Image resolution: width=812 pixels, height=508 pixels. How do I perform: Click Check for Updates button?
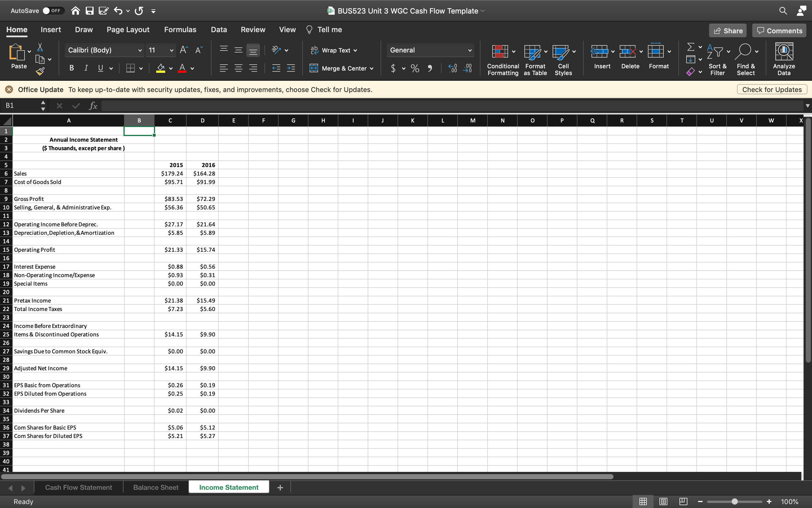772,90
